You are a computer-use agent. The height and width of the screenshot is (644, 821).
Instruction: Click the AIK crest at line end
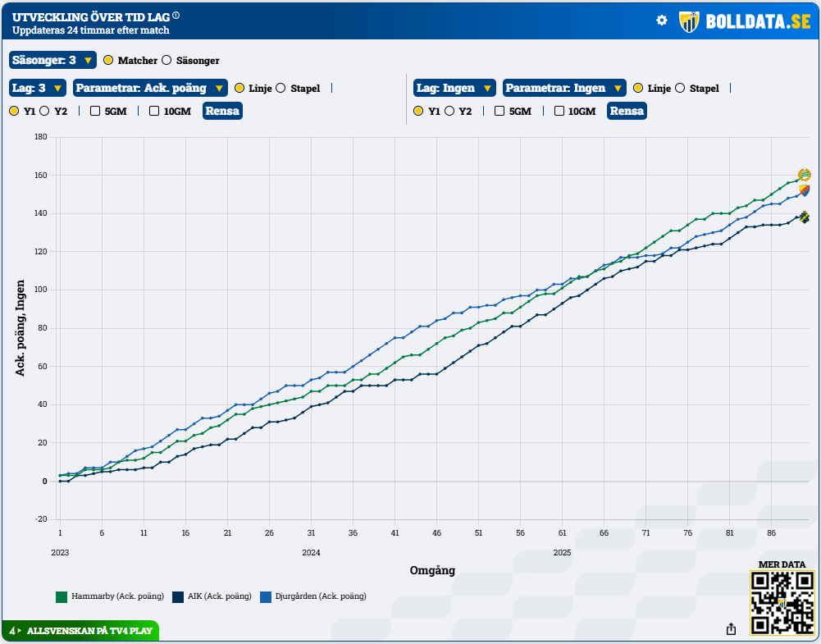[804, 217]
